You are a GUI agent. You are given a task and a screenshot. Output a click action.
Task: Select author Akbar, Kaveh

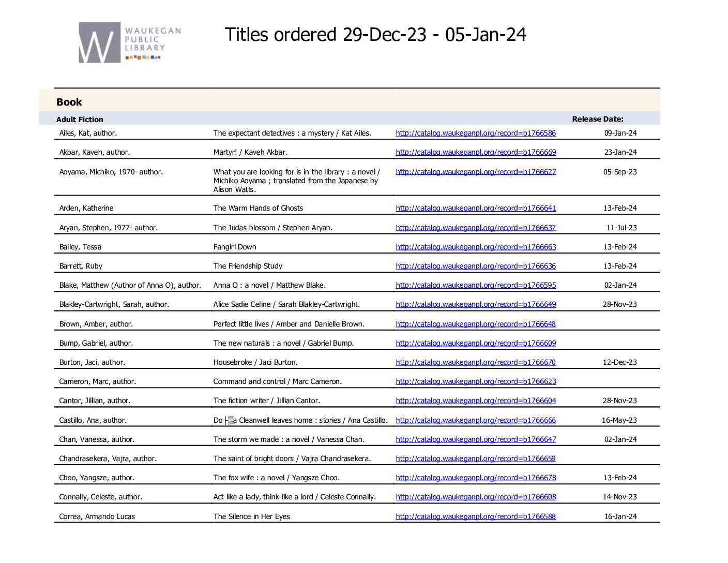coord(95,152)
